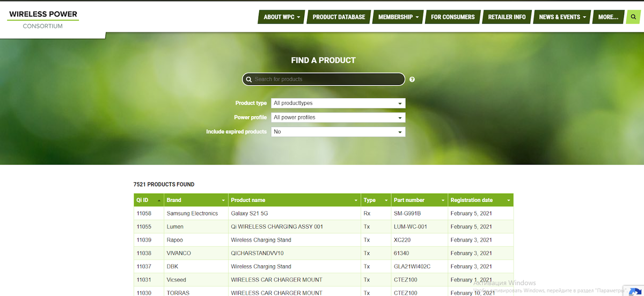Expand the News & Events menu
The height and width of the screenshot is (296, 644).
pos(562,17)
